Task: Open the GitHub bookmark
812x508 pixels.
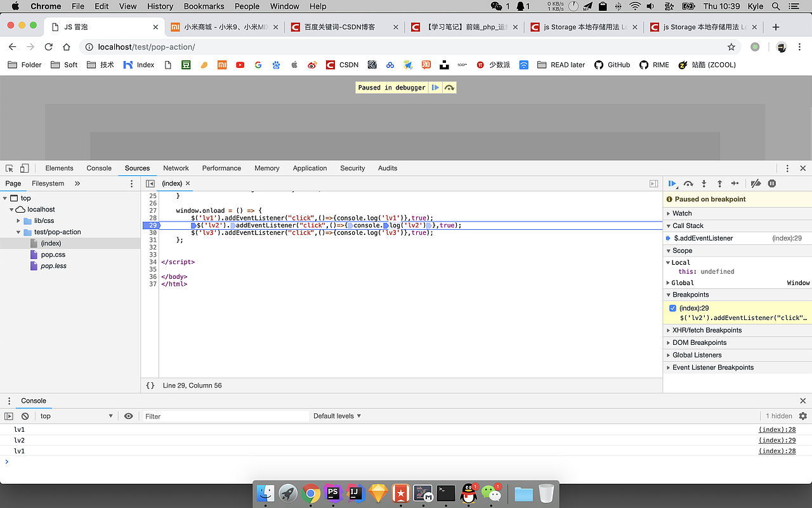Action: pyautogui.click(x=612, y=65)
